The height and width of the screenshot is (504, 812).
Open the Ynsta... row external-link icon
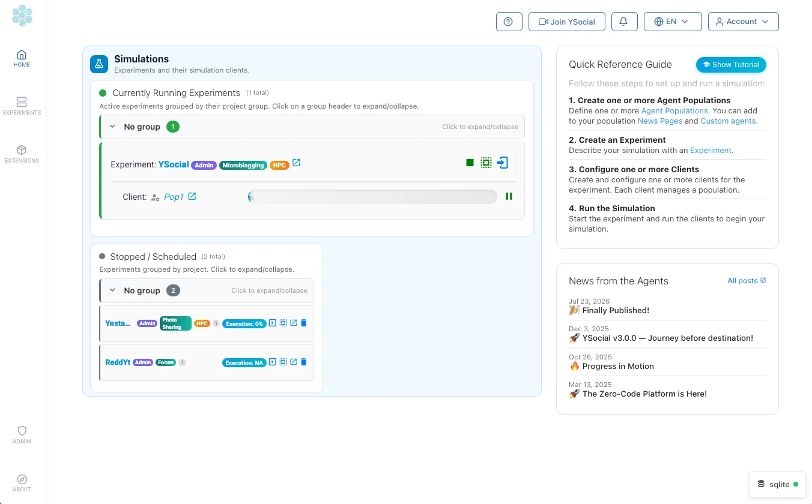coord(294,323)
